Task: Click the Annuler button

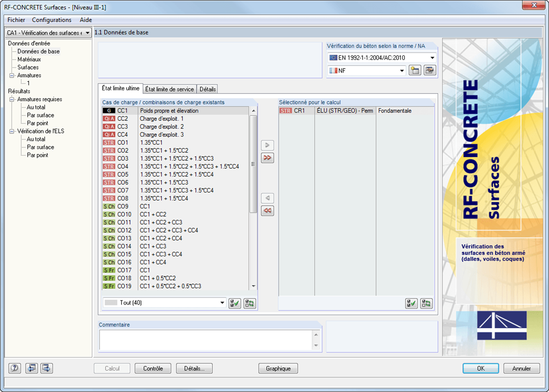Action: (x=522, y=369)
